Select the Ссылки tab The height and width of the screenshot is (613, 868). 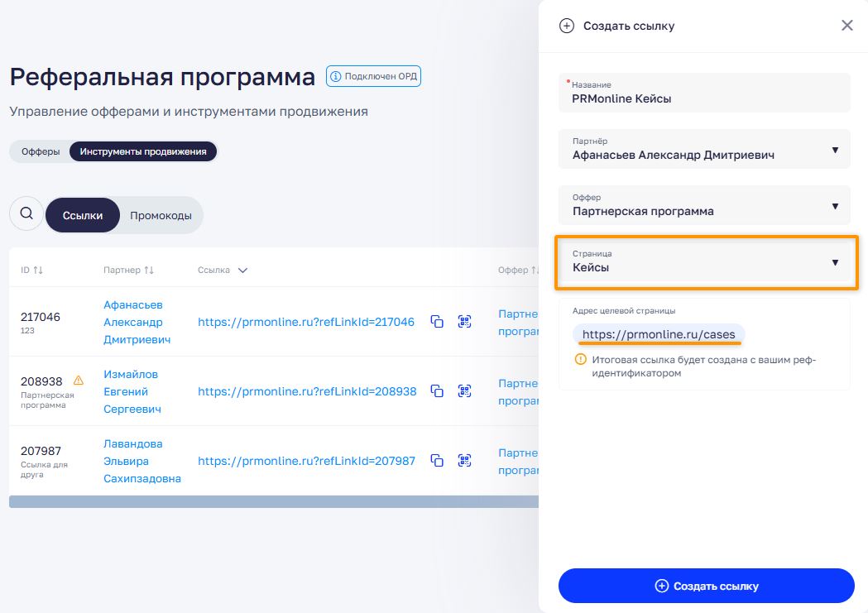tap(83, 215)
